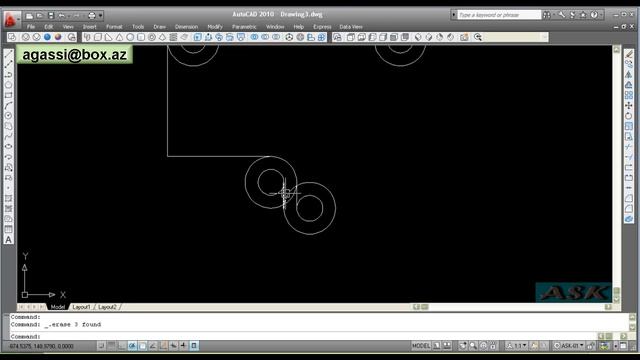The width and height of the screenshot is (640, 360).
Task: Click the Plot printer icon
Action: coord(91,16)
